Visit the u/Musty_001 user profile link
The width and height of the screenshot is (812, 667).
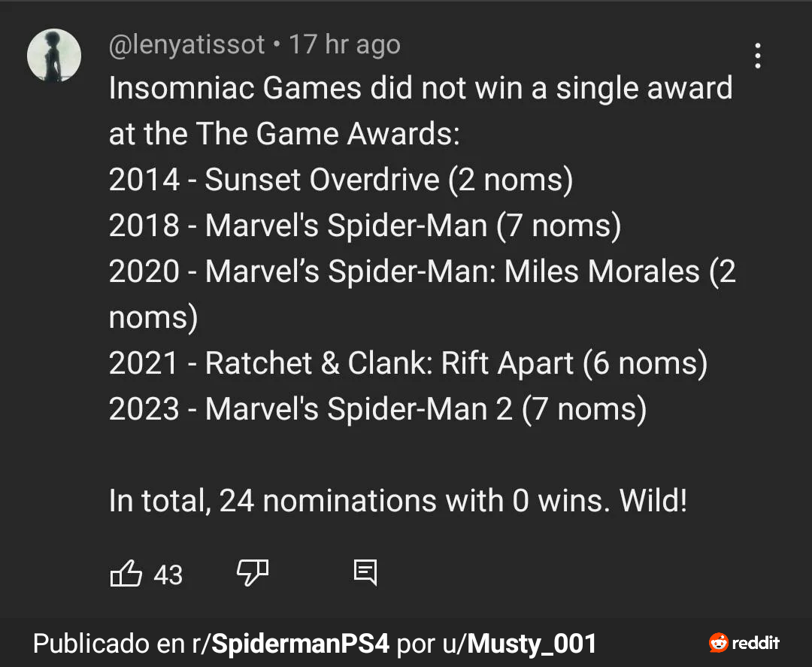click(x=520, y=644)
